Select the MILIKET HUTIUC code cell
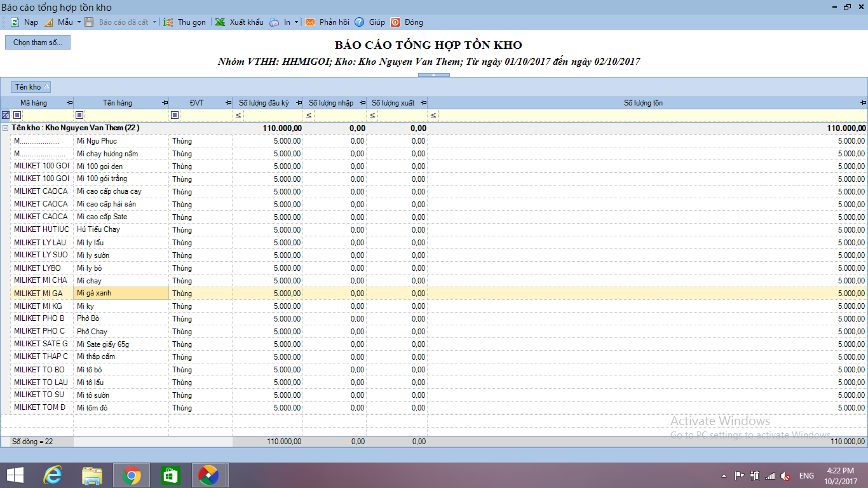Viewport: 868px width, 488px height. (42, 230)
